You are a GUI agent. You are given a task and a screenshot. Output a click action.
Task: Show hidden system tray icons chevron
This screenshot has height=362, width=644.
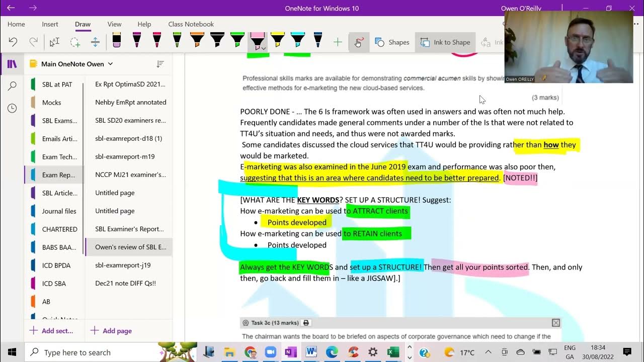pos(488,352)
